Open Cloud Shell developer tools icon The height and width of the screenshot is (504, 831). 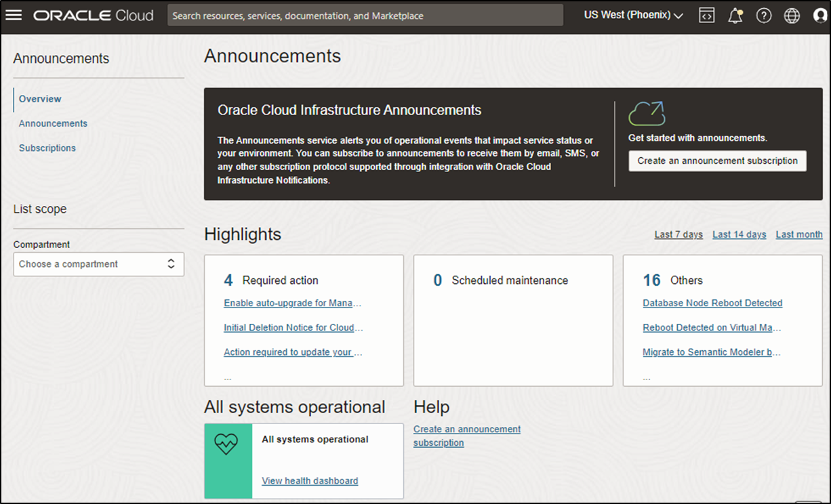click(707, 16)
